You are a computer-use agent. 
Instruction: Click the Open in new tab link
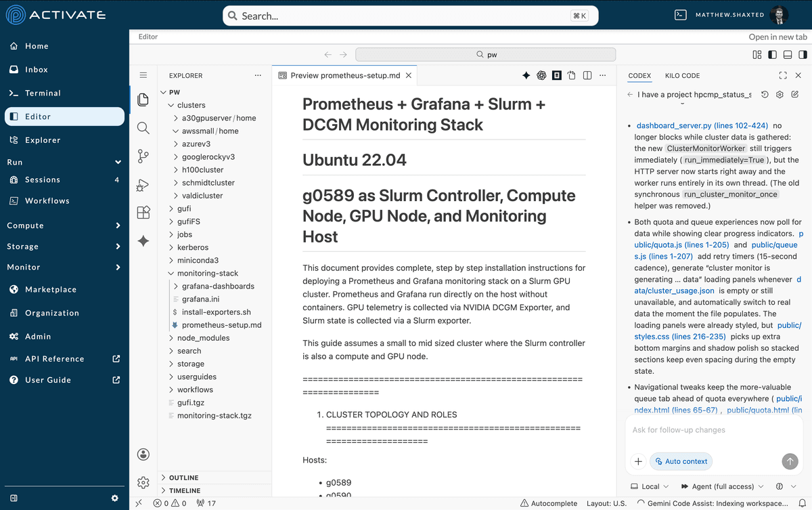pos(777,37)
